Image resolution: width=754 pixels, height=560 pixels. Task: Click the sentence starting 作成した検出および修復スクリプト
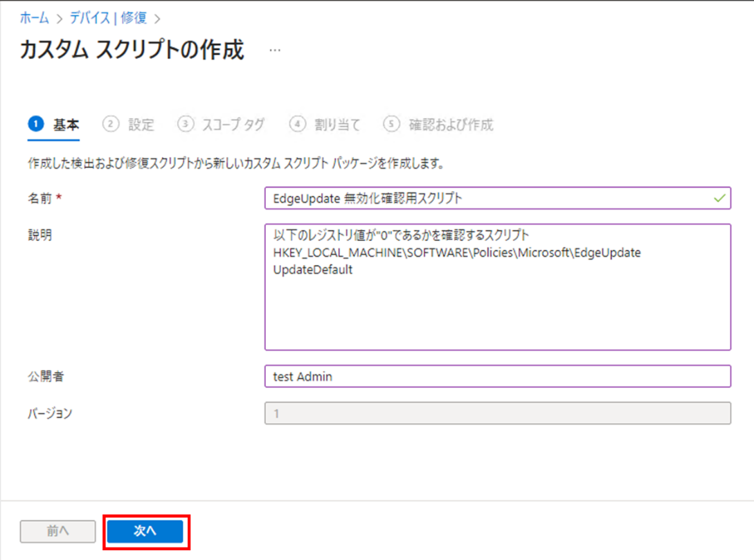pos(236,163)
